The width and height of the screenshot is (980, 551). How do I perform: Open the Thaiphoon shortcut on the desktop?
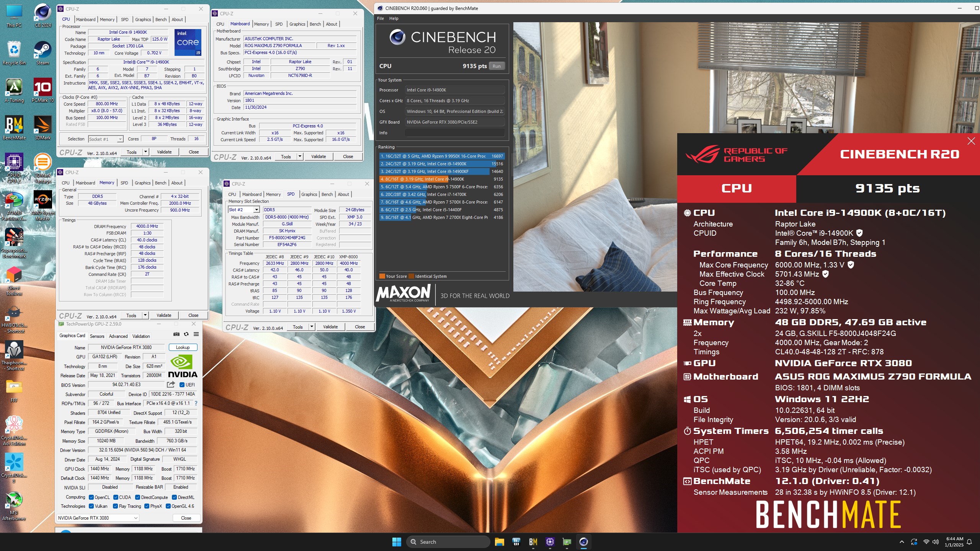[x=14, y=355]
